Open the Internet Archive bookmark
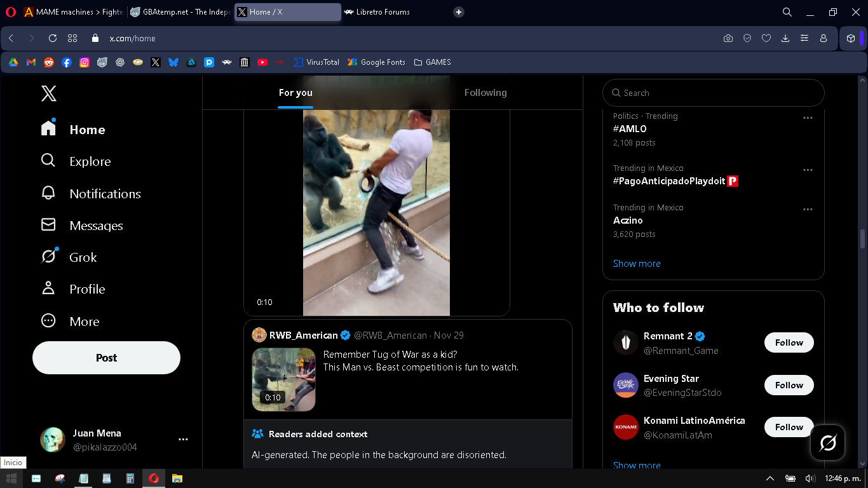 point(245,62)
